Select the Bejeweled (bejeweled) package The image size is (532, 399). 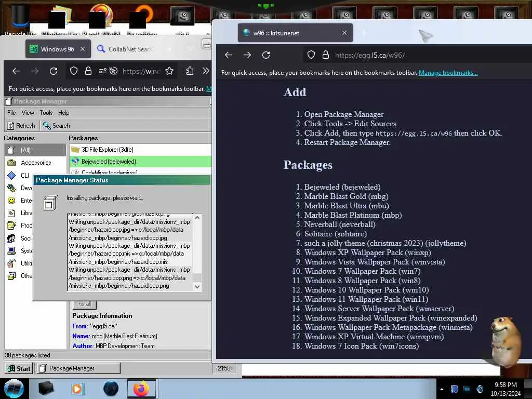click(x=140, y=162)
